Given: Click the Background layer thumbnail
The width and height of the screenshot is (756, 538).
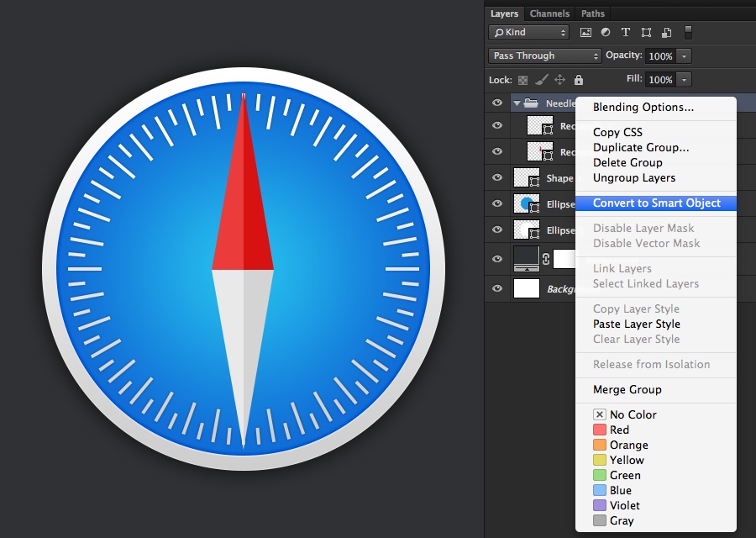Looking at the screenshot, I should coord(527,288).
